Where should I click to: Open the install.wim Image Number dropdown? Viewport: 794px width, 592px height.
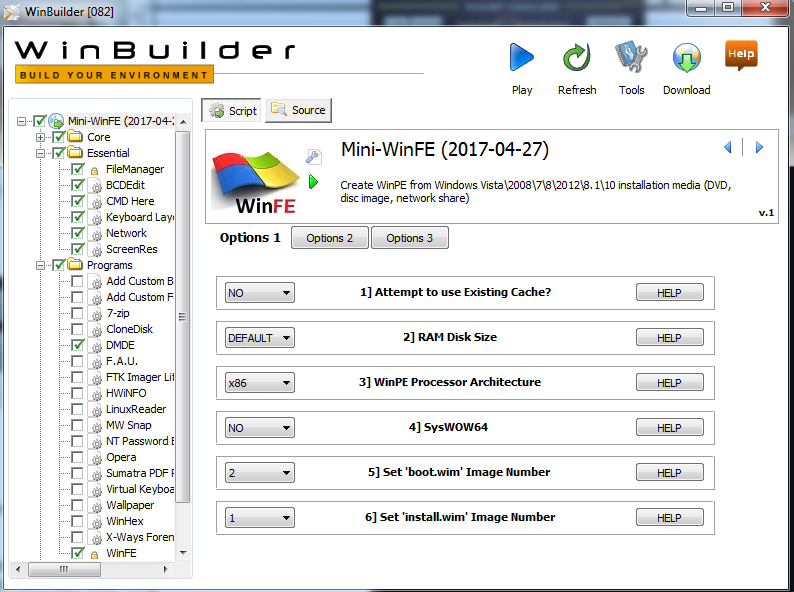click(260, 518)
